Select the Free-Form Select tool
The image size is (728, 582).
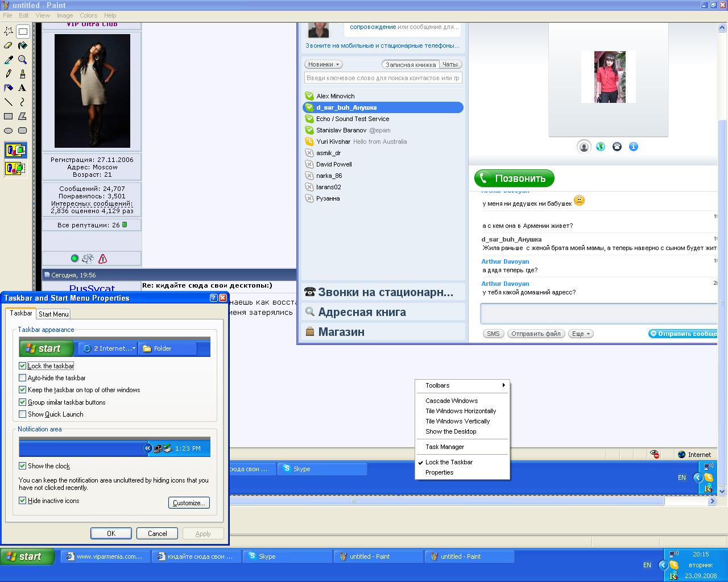9,31
